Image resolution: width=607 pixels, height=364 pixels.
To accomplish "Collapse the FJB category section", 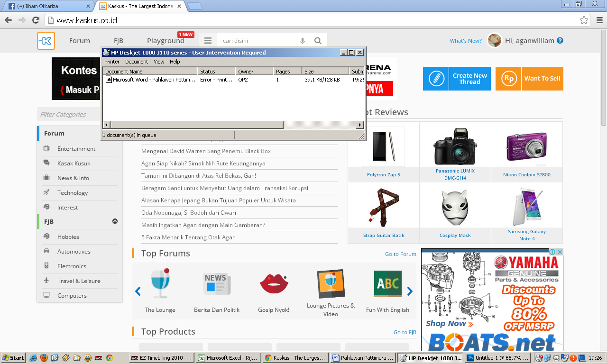I will [115, 221].
